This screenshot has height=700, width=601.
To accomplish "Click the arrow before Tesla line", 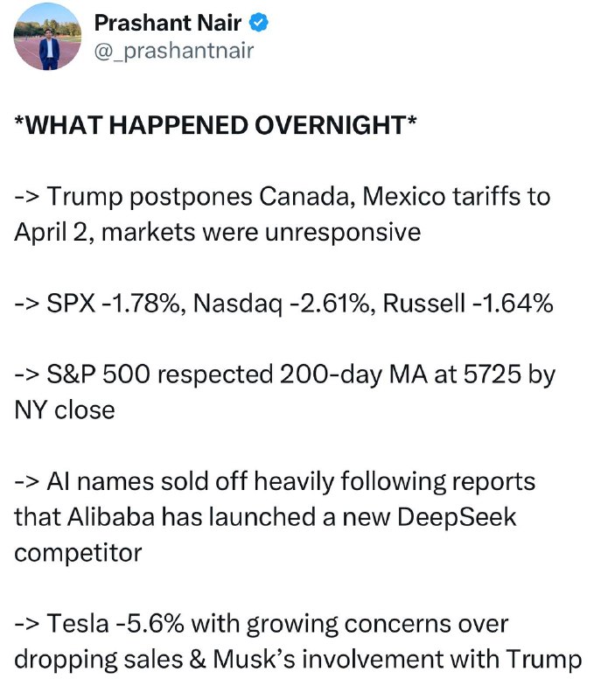I will tap(27, 625).
